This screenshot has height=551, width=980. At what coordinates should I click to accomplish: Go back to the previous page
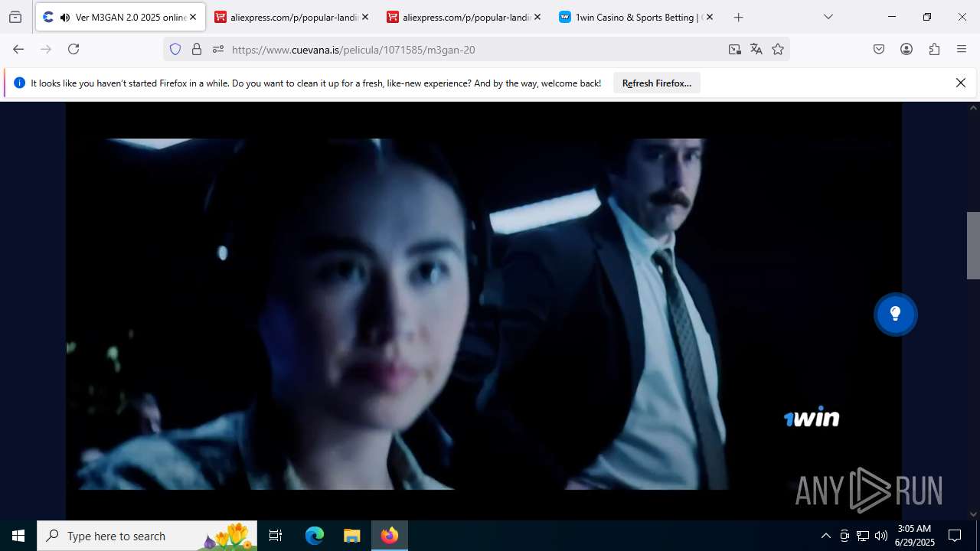[x=18, y=49]
